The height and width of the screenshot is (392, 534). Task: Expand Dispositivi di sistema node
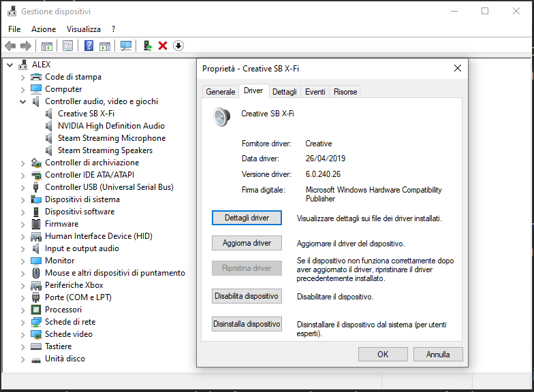23,200
